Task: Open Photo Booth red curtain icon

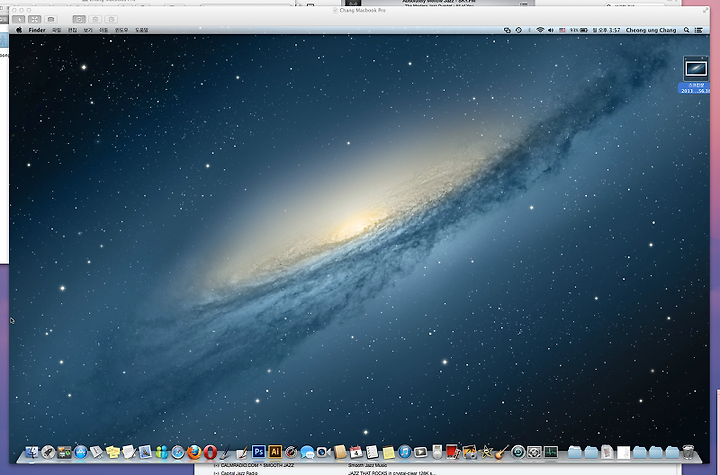Action: pyautogui.click(x=453, y=452)
